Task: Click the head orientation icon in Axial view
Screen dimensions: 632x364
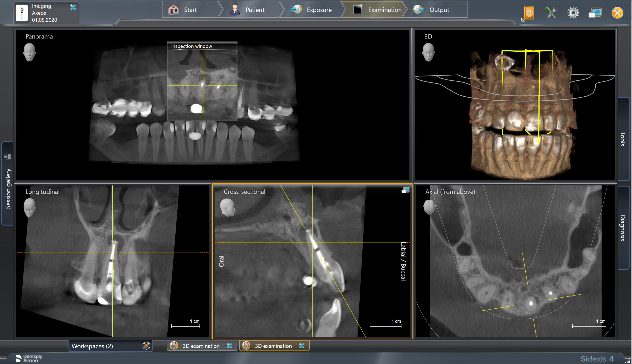Action: pos(429,207)
